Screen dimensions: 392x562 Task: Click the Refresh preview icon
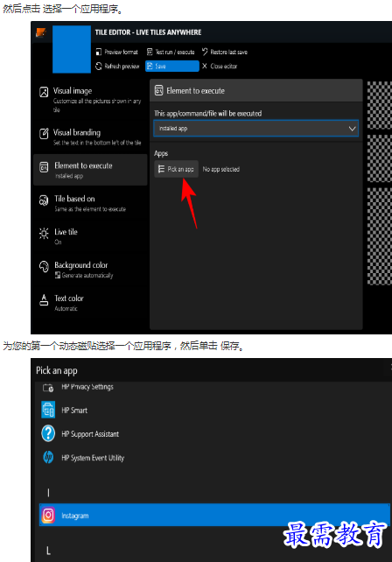point(99,66)
